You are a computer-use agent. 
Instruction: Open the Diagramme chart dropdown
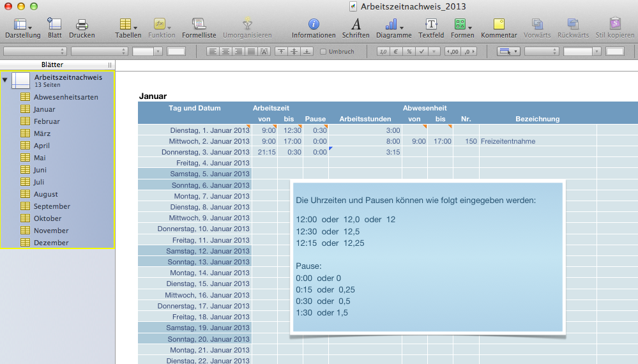click(x=393, y=25)
